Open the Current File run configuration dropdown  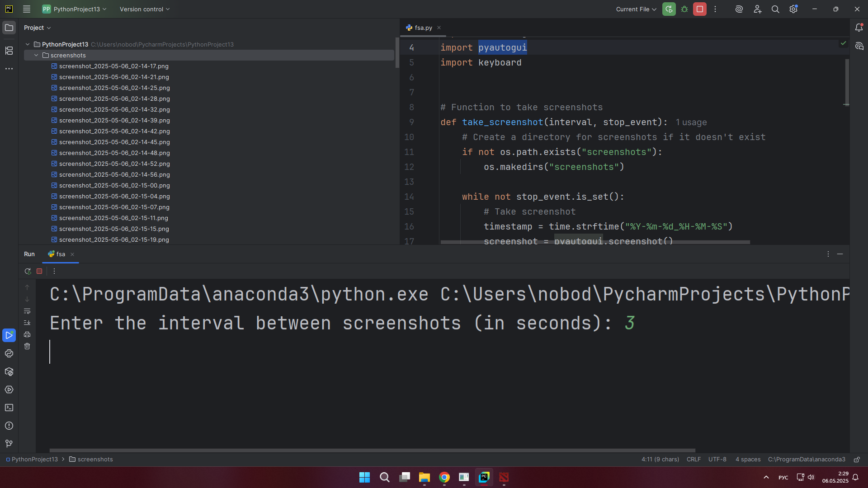click(636, 9)
